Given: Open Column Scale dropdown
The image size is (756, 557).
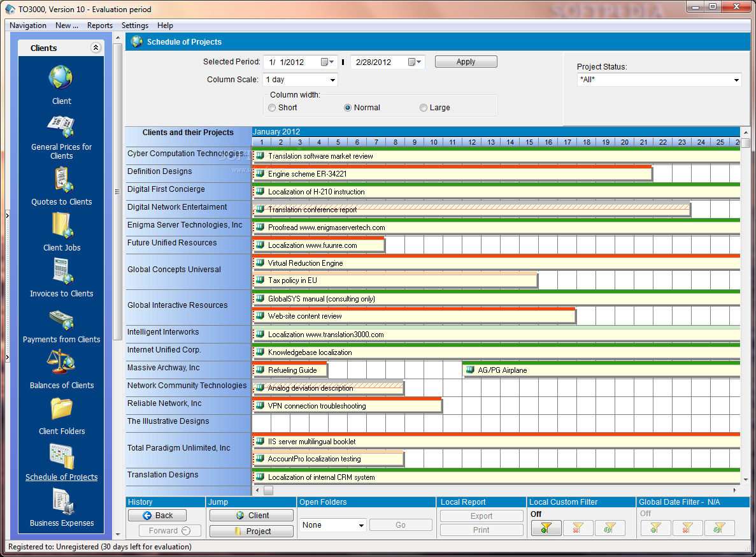Looking at the screenshot, I should [332, 80].
